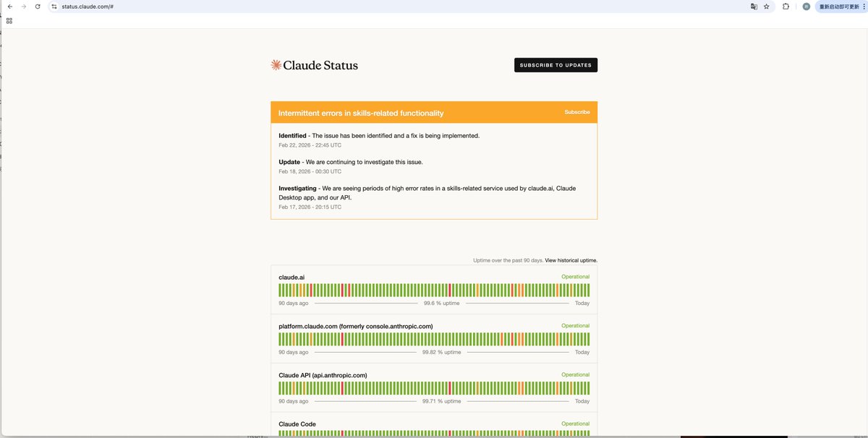The height and width of the screenshot is (438, 868).
Task: Click Subscribe in the orange incident banner
Action: pyautogui.click(x=577, y=112)
